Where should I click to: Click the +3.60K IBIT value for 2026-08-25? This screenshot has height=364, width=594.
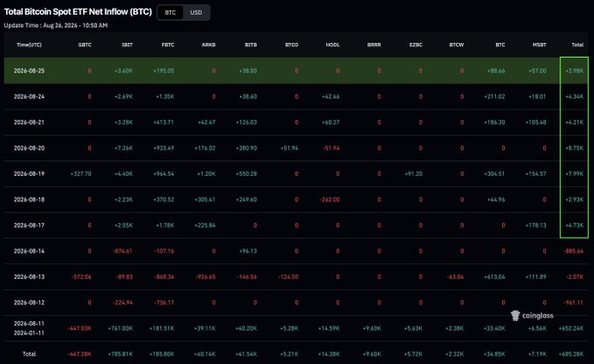pyautogui.click(x=123, y=71)
